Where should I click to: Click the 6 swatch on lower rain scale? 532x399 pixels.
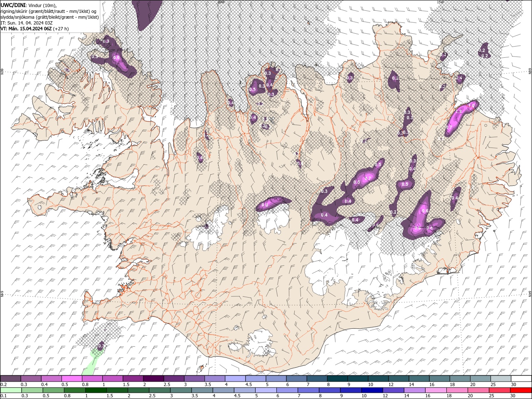tap(287, 390)
